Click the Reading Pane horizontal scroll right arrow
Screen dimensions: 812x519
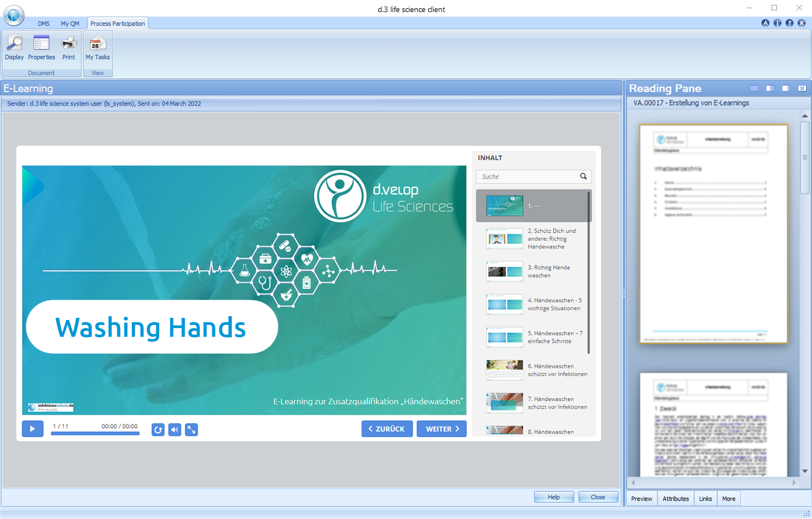coord(794,482)
